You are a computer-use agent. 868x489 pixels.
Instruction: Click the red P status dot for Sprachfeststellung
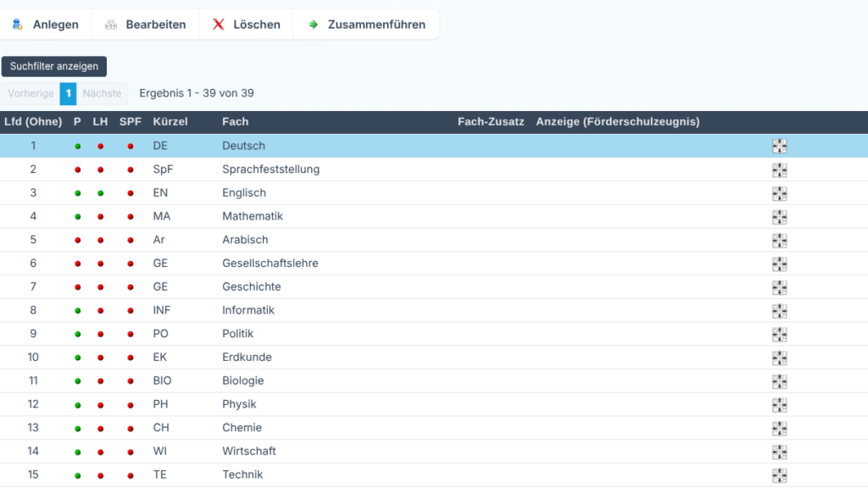(77, 169)
